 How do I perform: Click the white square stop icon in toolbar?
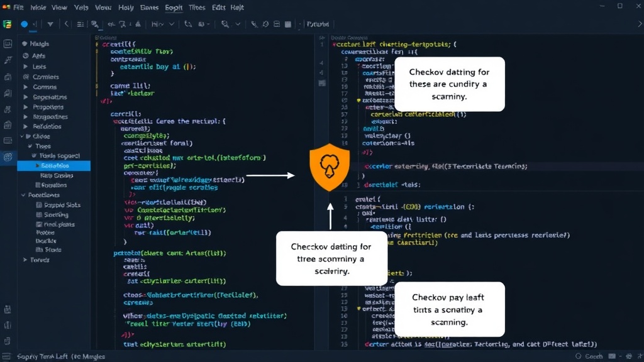point(288,25)
